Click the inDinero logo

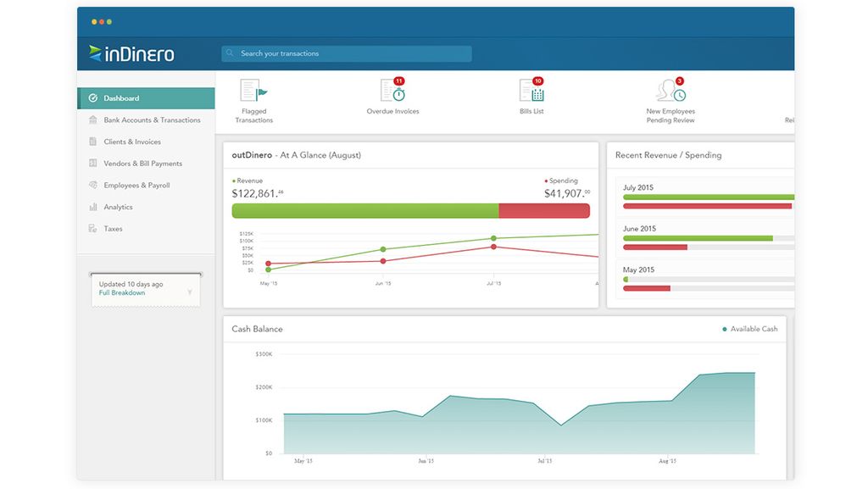click(131, 53)
